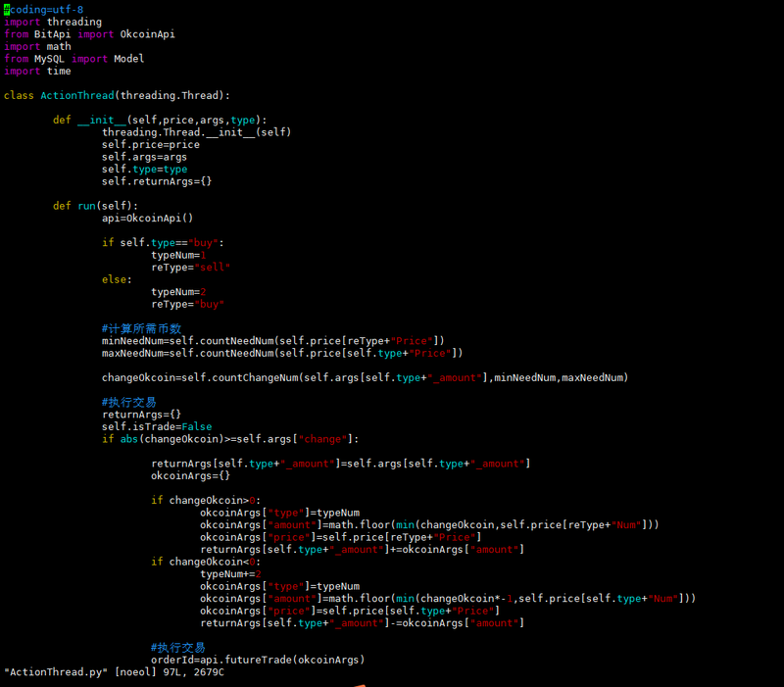The height and width of the screenshot is (687, 784).
Task: Click the 'typeNum+=2' line
Action: pyautogui.click(x=230, y=574)
